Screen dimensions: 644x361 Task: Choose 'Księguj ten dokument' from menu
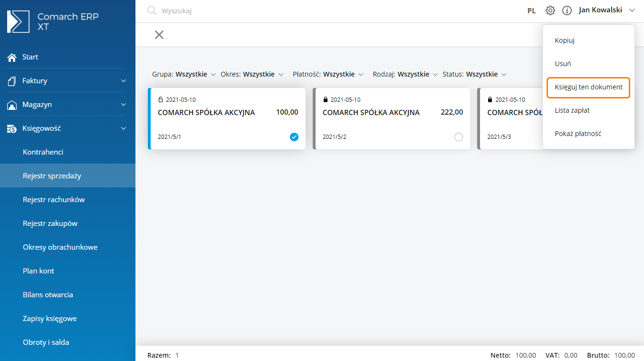(588, 88)
